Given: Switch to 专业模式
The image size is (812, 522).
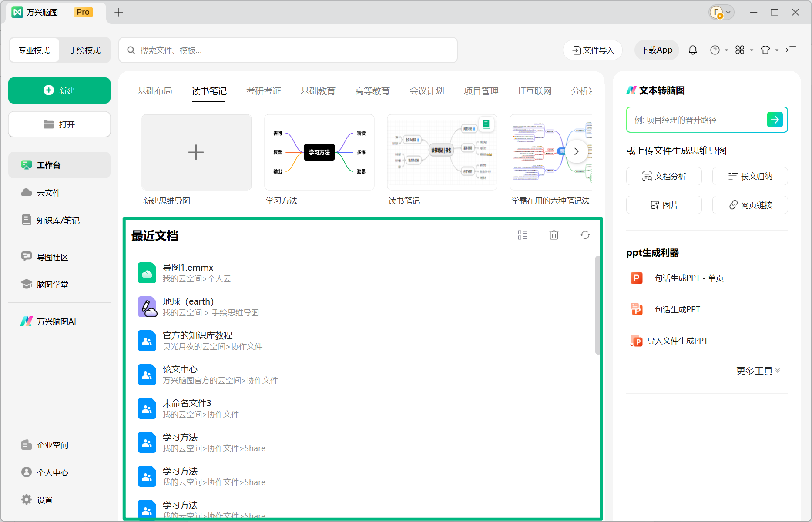Looking at the screenshot, I should point(34,50).
